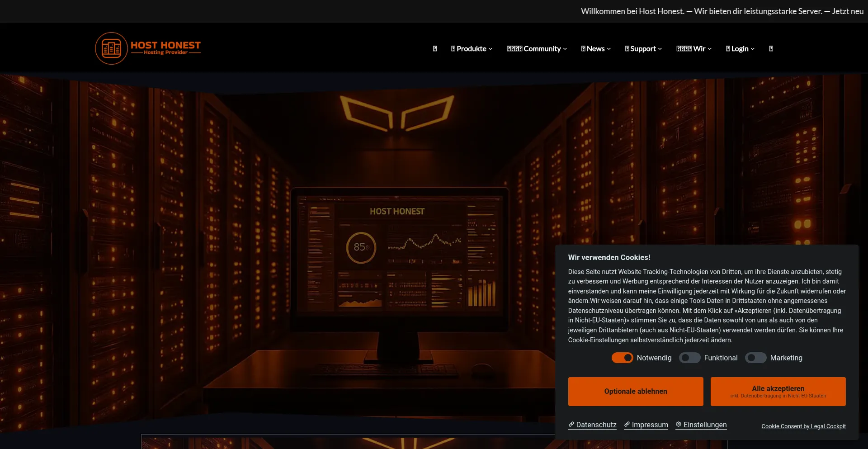Click the standalone icon left of Produkte
868x449 pixels.
tap(435, 49)
